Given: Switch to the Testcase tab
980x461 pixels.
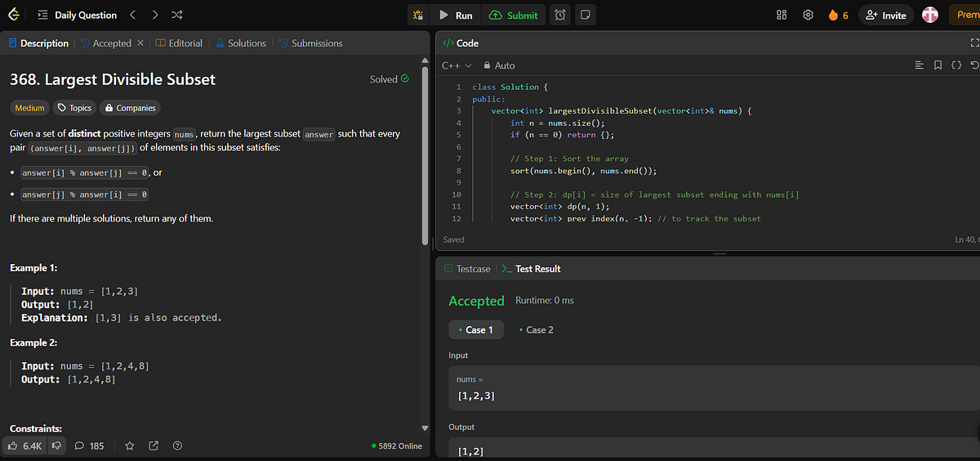Looking at the screenshot, I should [467, 269].
